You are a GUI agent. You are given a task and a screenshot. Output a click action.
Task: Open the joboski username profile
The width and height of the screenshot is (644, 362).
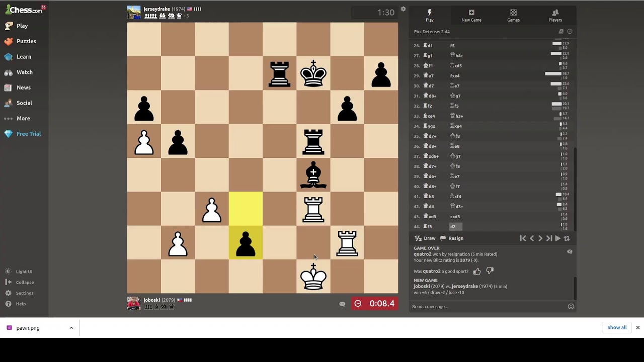(x=152, y=300)
